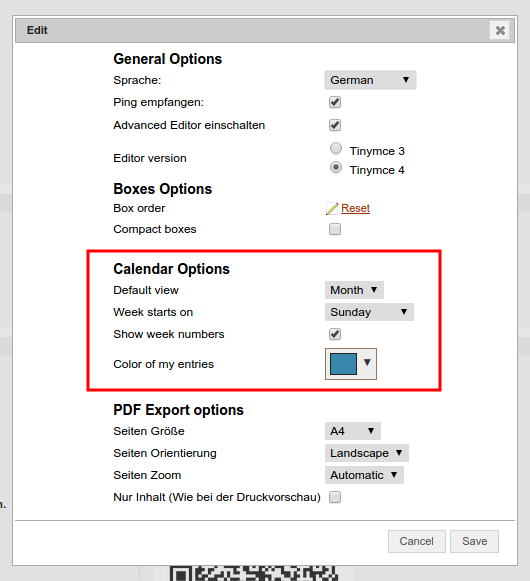Select the Tinymce 4 radio button
Viewport: 530px width, 581px height.
click(x=336, y=167)
